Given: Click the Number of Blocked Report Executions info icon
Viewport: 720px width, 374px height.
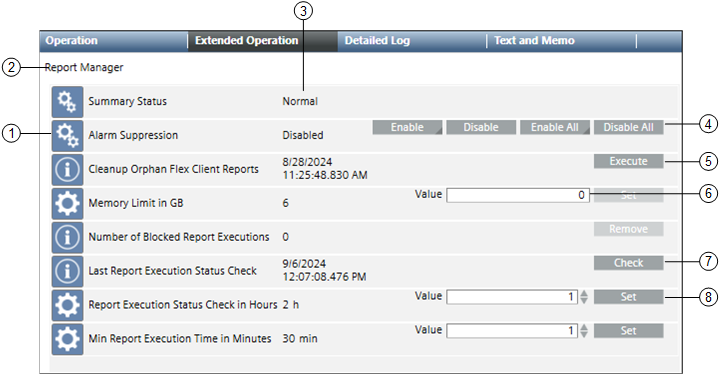Looking at the screenshot, I should click(68, 238).
